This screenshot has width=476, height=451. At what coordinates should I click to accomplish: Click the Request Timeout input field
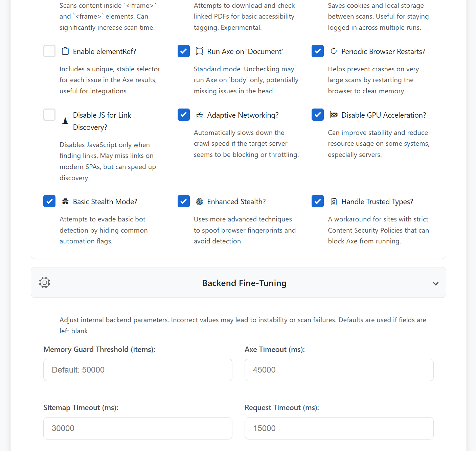click(x=339, y=428)
